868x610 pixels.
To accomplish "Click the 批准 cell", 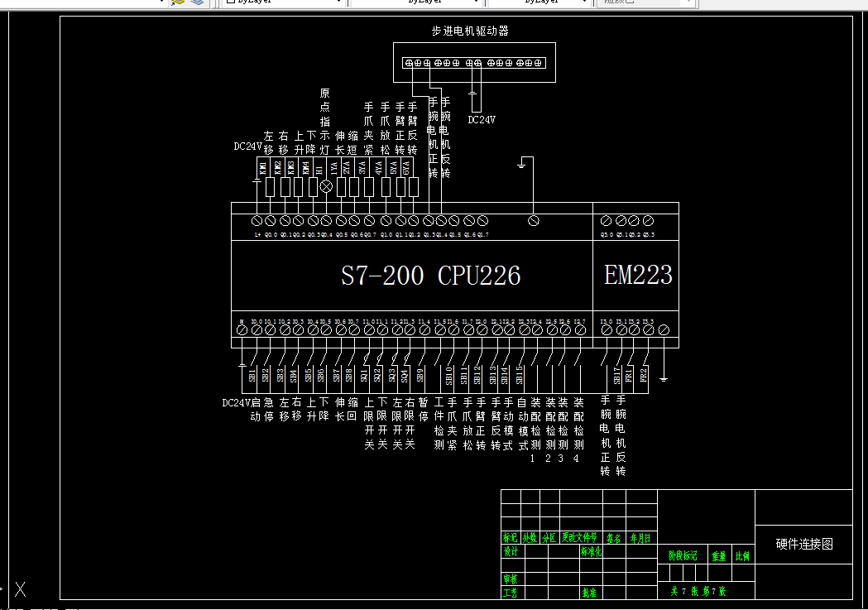I will pyautogui.click(x=589, y=593).
